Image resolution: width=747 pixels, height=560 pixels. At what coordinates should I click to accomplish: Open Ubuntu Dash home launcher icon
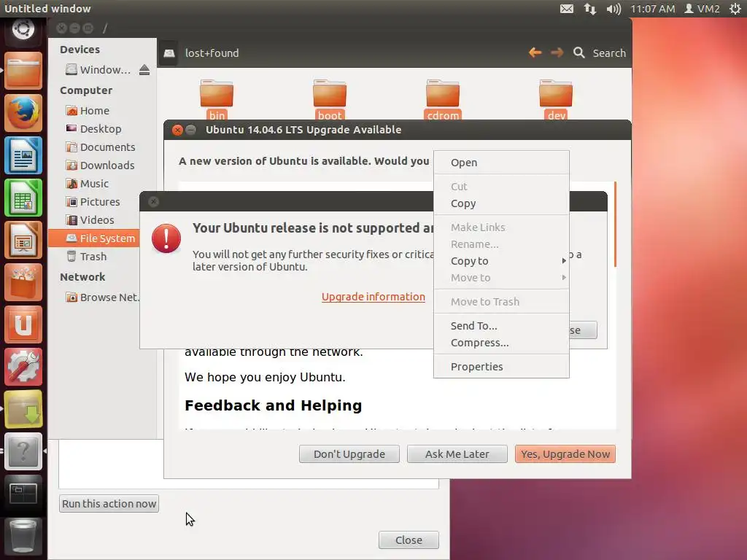(23, 29)
